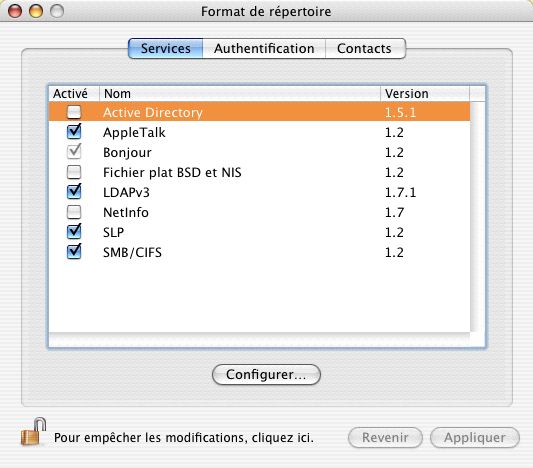
Task: Select the LDAPv3 row name
Action: 126,192
